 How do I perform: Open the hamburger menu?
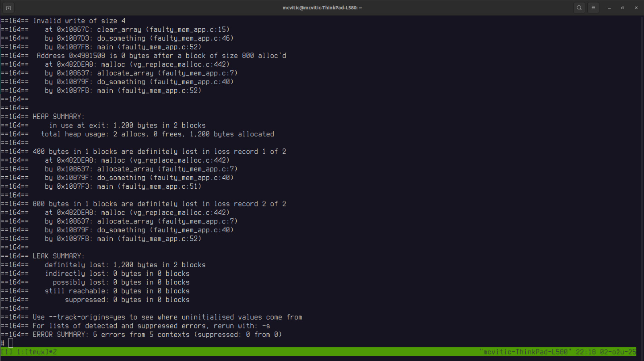pos(593,8)
